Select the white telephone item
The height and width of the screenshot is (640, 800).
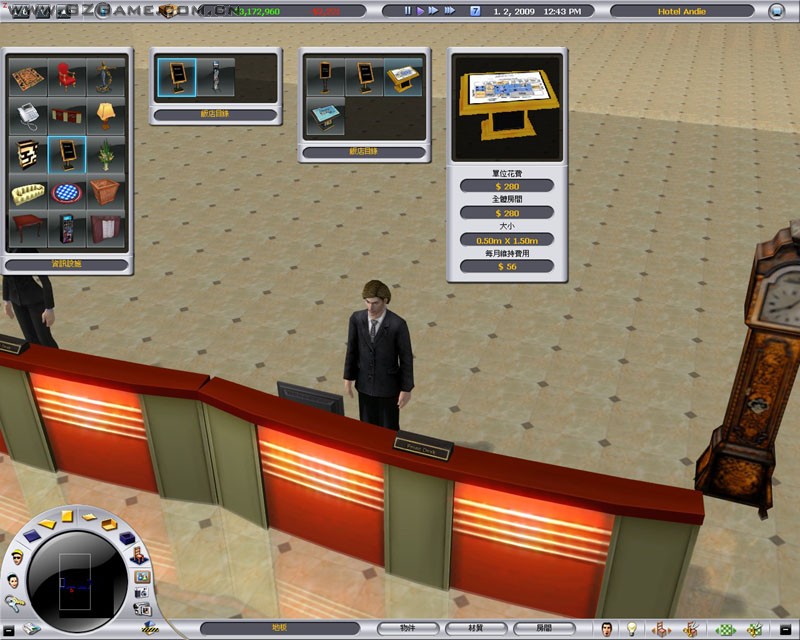pyautogui.click(x=29, y=116)
